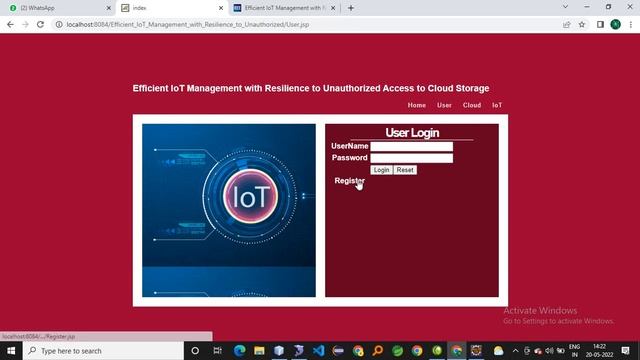Close the index tab
Screen dimensions: 640x360
coord(221,8)
